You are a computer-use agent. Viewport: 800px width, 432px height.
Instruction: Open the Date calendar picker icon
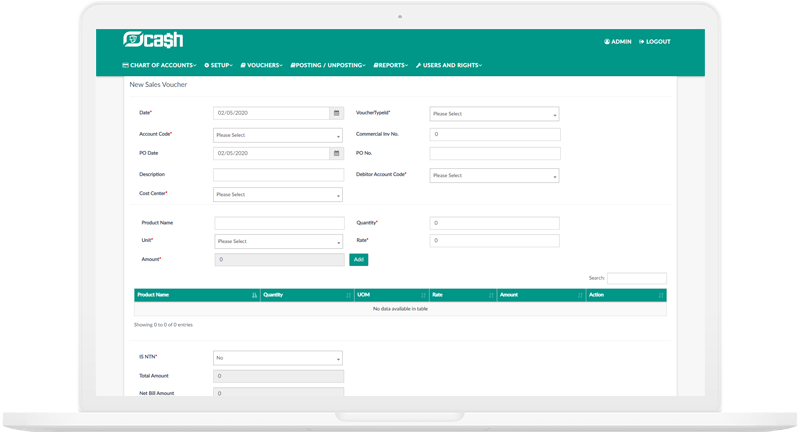337,113
